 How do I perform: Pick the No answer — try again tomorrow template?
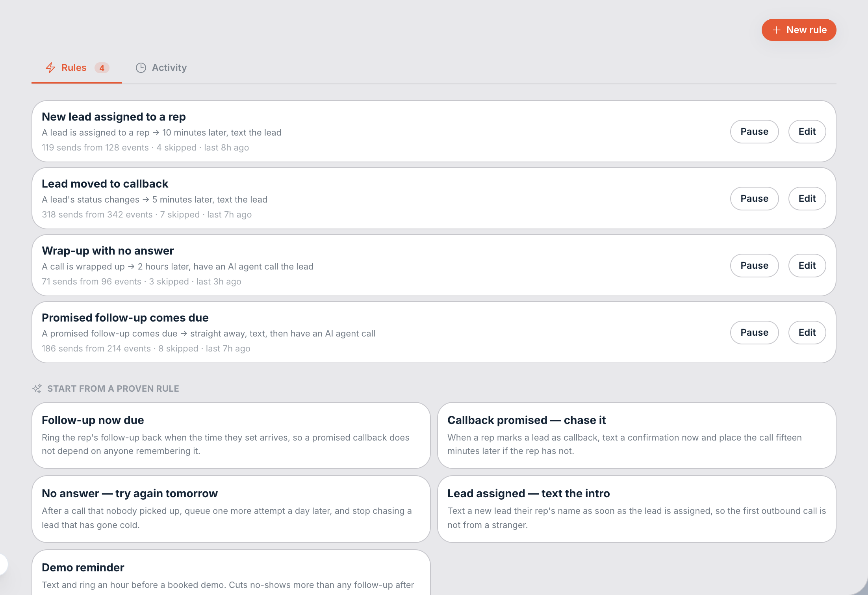(231, 509)
